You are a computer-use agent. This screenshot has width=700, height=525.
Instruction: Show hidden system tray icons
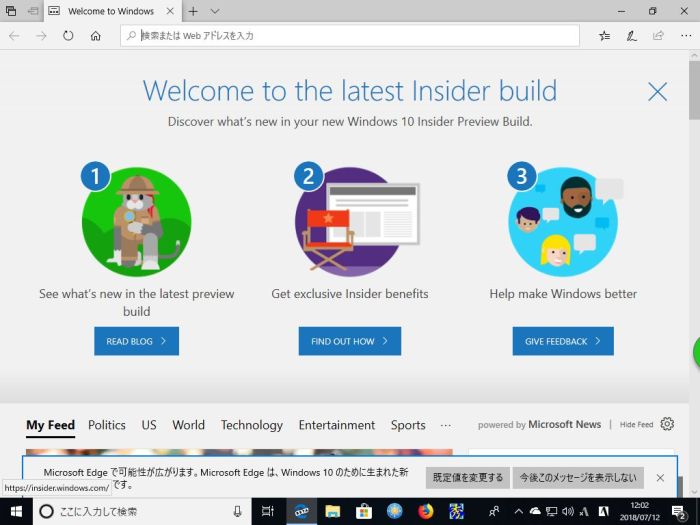pos(519,511)
